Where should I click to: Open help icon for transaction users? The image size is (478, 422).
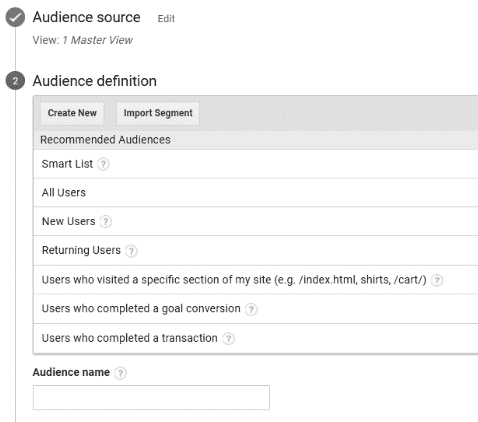[x=228, y=339]
